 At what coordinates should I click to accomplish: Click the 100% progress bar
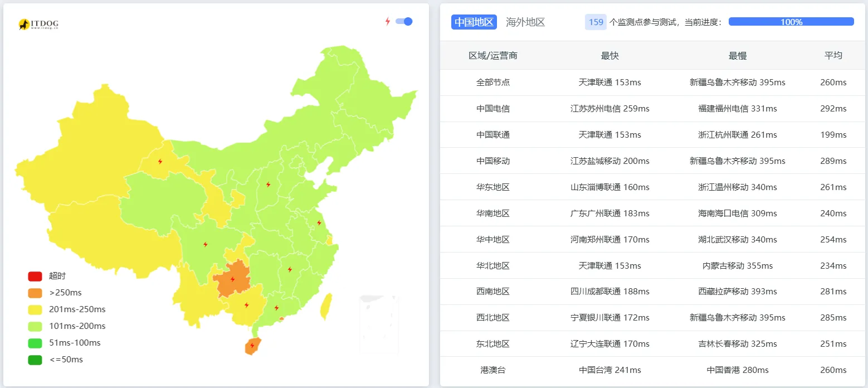pyautogui.click(x=791, y=22)
